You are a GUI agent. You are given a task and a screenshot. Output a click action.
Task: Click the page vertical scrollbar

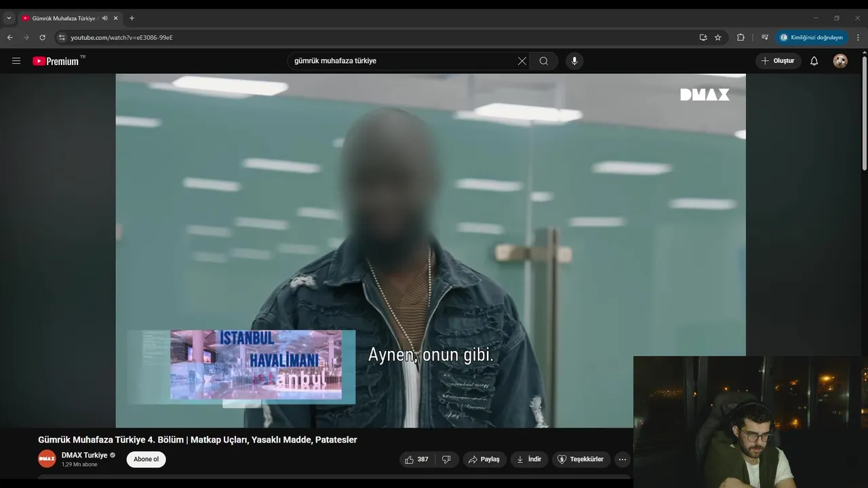(864, 114)
